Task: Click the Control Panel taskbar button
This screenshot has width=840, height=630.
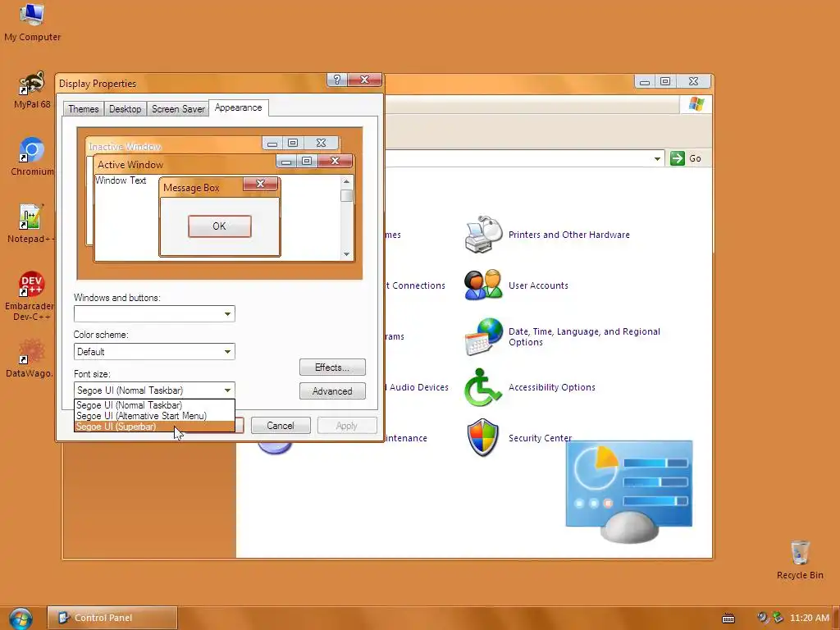Action: tap(112, 618)
